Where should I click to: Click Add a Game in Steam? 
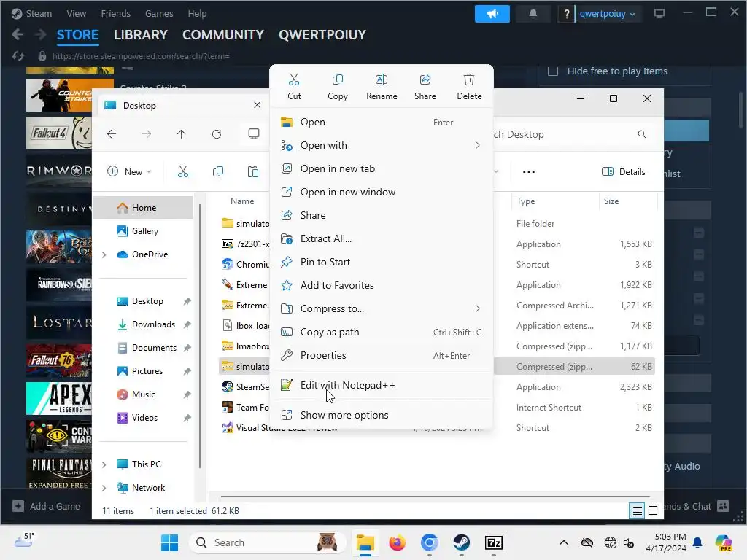(x=46, y=506)
